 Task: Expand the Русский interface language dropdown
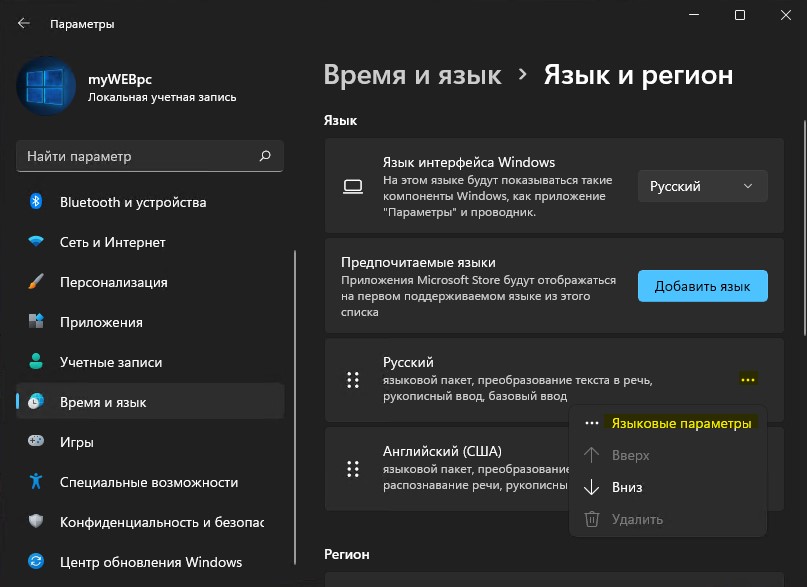point(703,186)
